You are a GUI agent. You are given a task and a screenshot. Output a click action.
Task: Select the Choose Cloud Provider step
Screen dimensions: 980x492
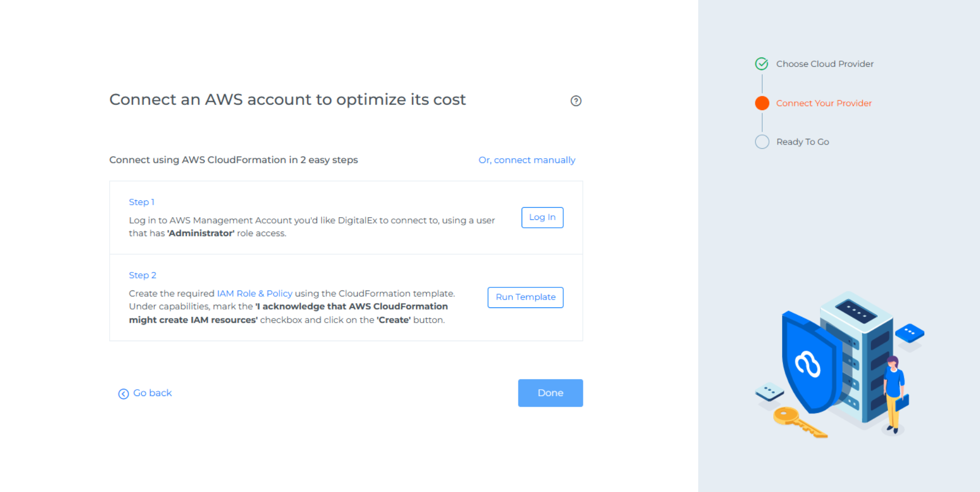click(x=824, y=64)
